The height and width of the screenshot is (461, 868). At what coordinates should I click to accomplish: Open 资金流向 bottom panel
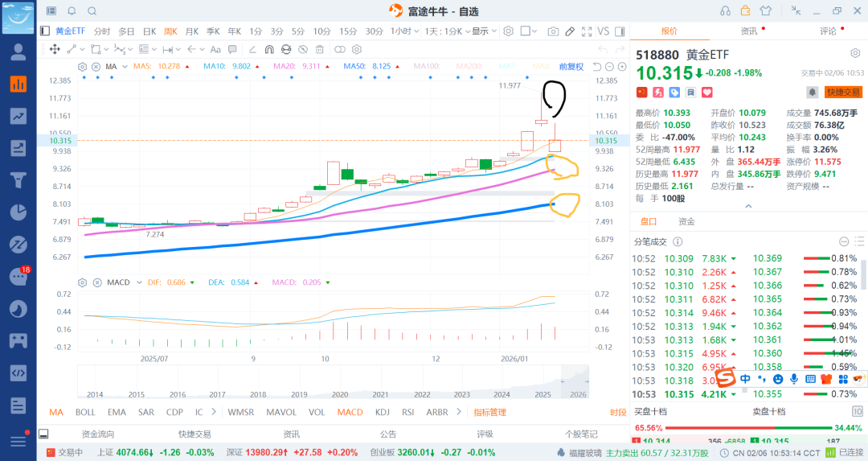pyautogui.click(x=98, y=434)
